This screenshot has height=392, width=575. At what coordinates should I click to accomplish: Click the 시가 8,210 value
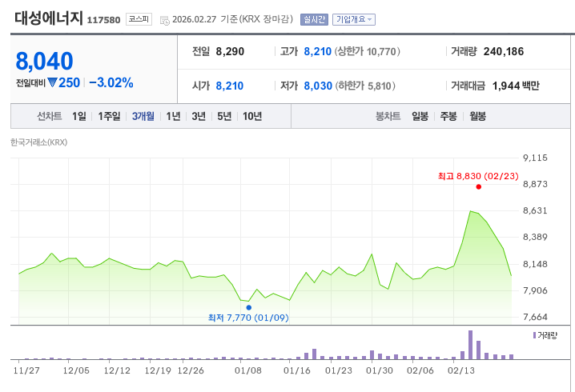230,86
